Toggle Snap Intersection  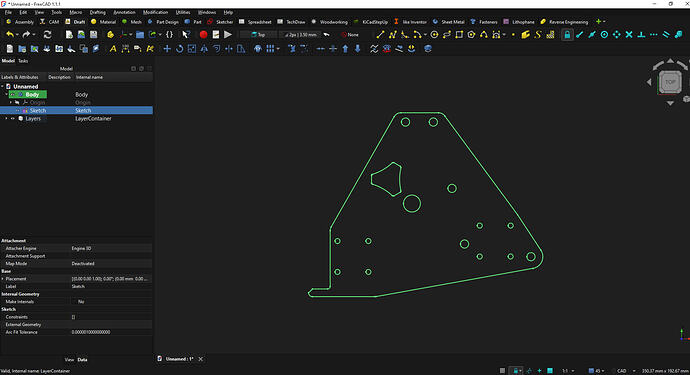point(629,34)
